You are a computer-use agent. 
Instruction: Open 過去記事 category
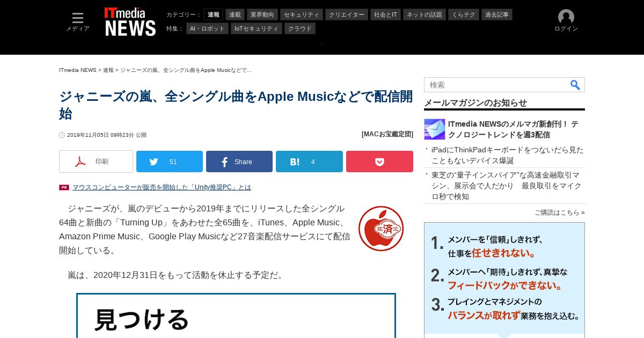[497, 14]
